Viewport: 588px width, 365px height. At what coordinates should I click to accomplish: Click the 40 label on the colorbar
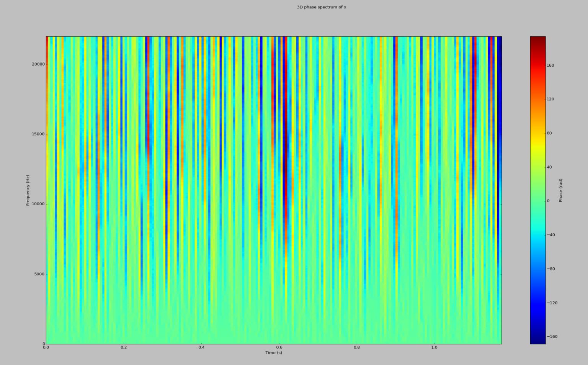tap(549, 167)
